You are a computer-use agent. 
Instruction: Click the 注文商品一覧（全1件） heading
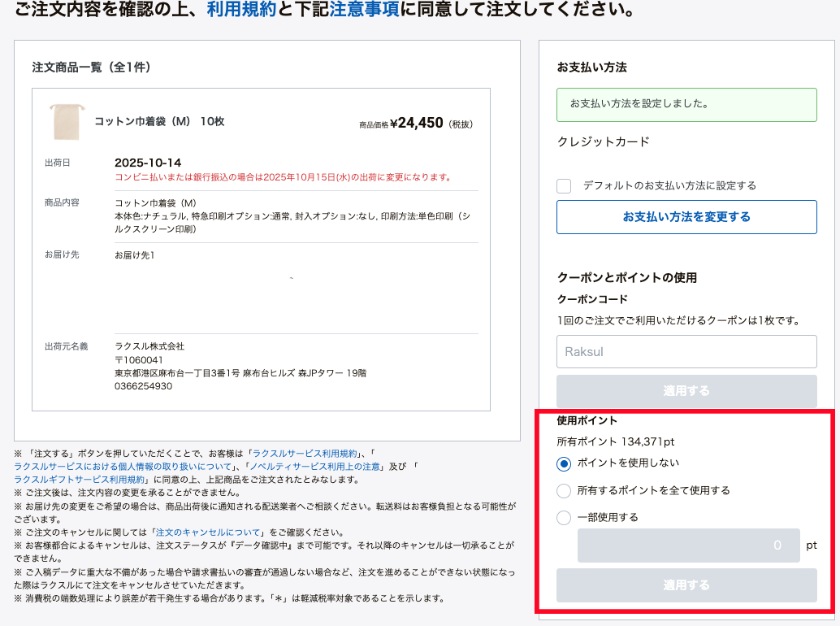(92, 67)
